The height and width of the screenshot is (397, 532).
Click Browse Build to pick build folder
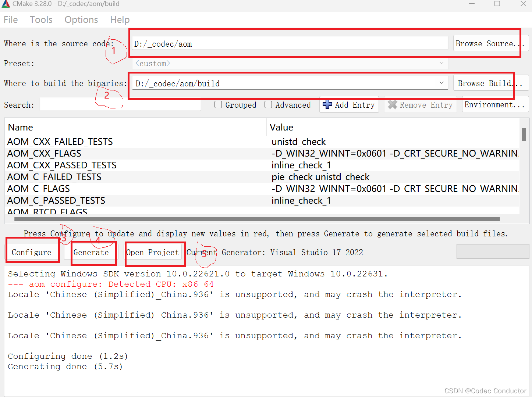[x=490, y=83]
